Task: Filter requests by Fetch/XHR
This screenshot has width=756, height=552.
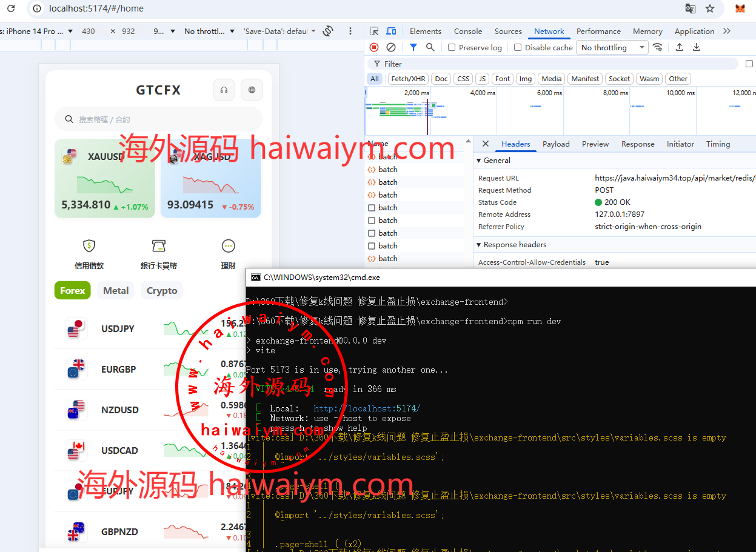Action: click(x=408, y=79)
